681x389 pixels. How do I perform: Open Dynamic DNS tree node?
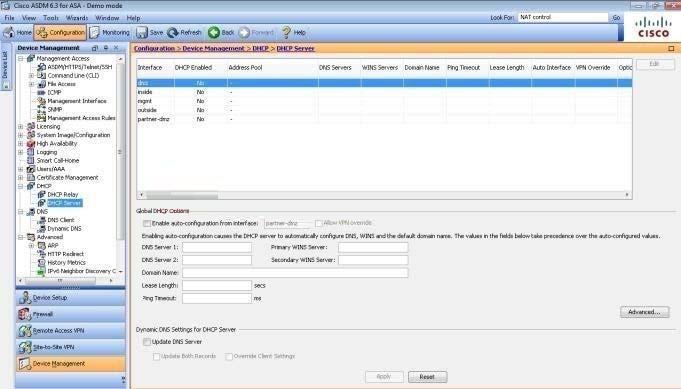coord(64,228)
